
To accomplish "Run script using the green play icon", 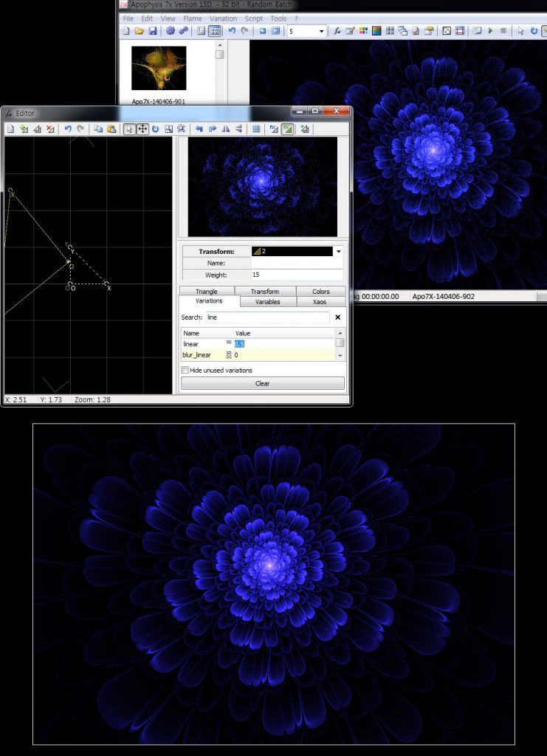I will tap(490, 31).
